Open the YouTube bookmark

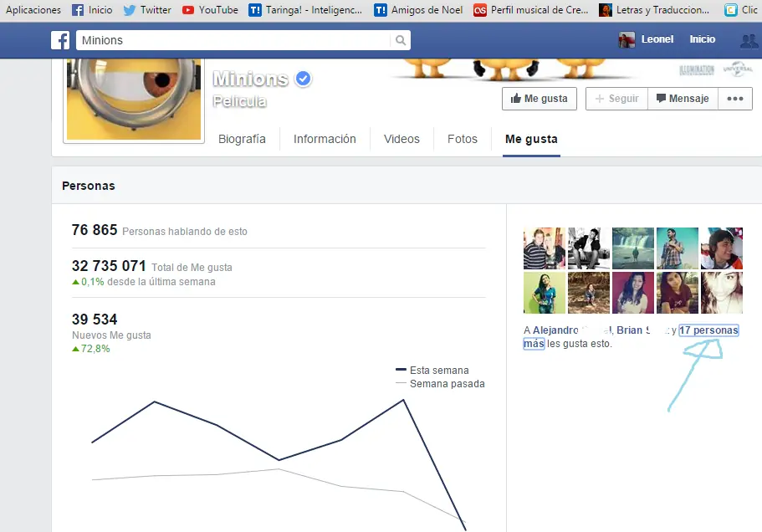(x=210, y=10)
